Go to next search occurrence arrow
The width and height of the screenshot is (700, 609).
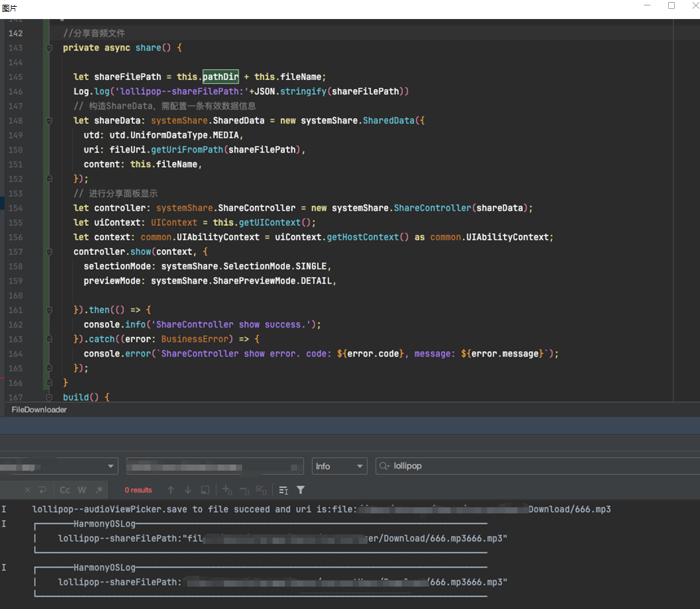(x=187, y=490)
